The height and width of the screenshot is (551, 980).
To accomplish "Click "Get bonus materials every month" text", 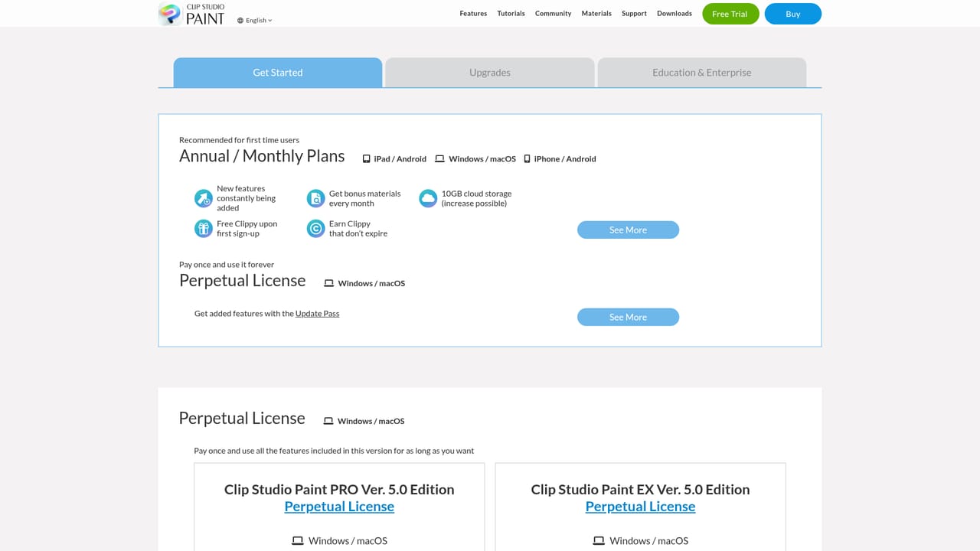I will [364, 199].
